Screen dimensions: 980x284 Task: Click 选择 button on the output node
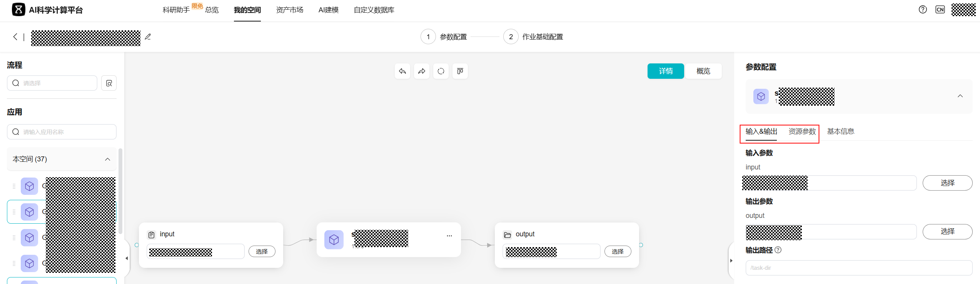(x=618, y=251)
